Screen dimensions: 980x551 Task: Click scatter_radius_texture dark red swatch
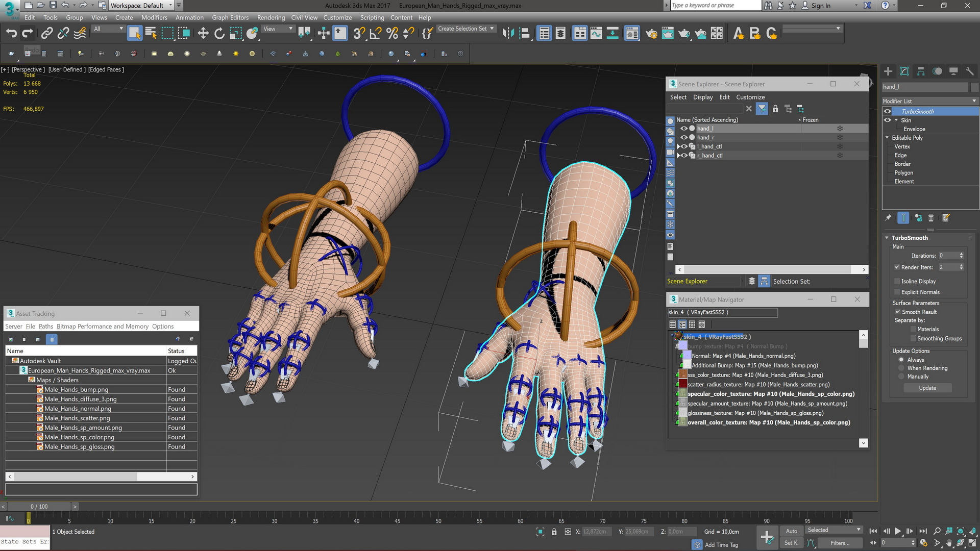click(682, 385)
